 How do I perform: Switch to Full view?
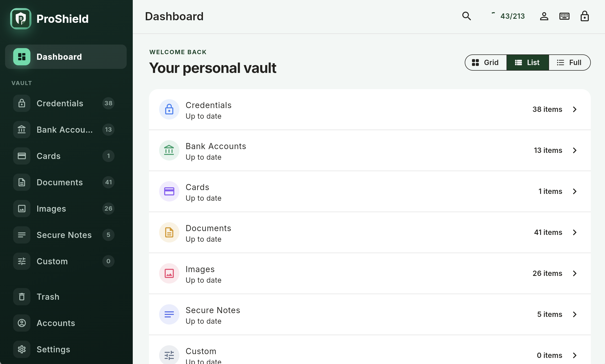[570, 63]
